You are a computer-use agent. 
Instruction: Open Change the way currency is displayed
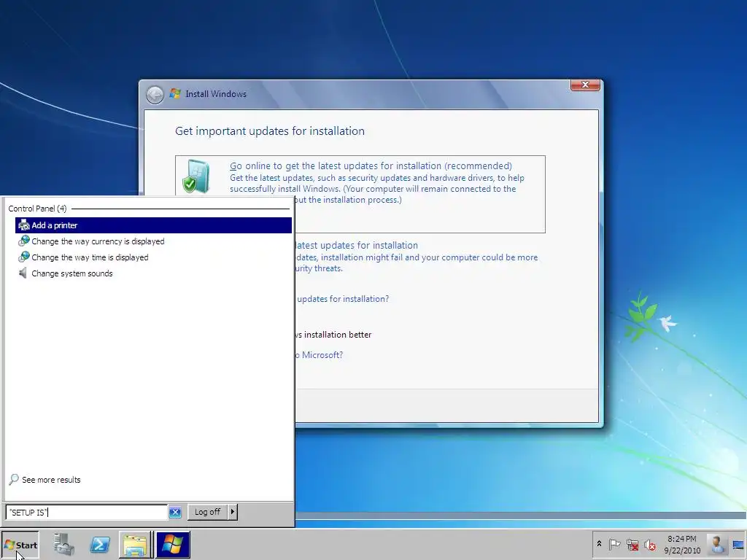click(98, 241)
